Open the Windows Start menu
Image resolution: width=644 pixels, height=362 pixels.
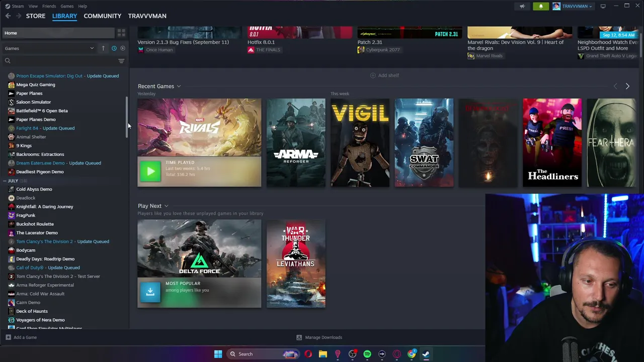tap(218, 354)
